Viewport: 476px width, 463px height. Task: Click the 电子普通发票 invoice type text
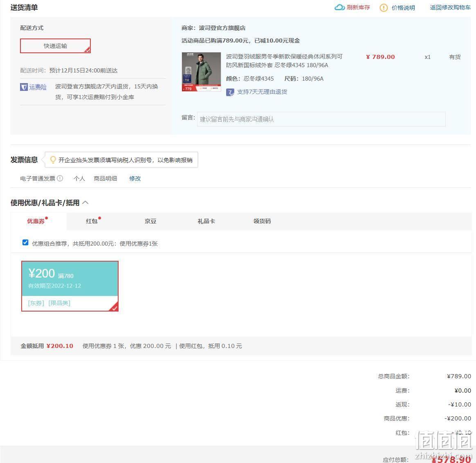38,178
